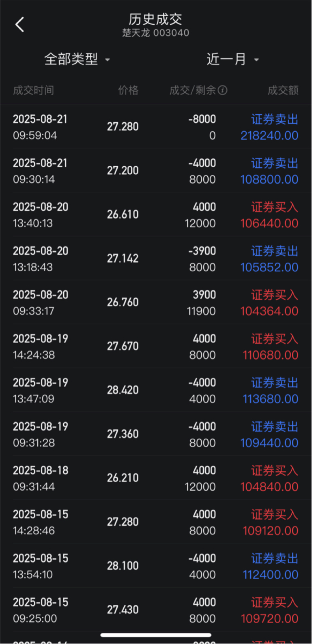Tap the 证券买入 label with amount 110680.00
312x644 pixels.
pyautogui.click(x=275, y=339)
